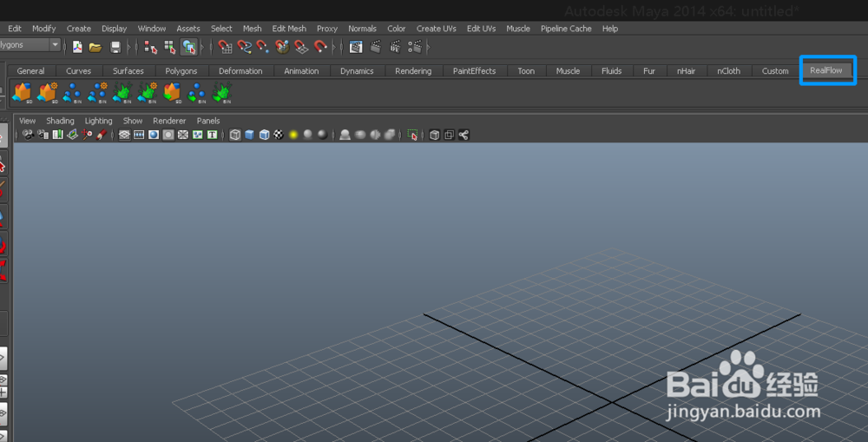Open the panel Renderer menu

169,121
